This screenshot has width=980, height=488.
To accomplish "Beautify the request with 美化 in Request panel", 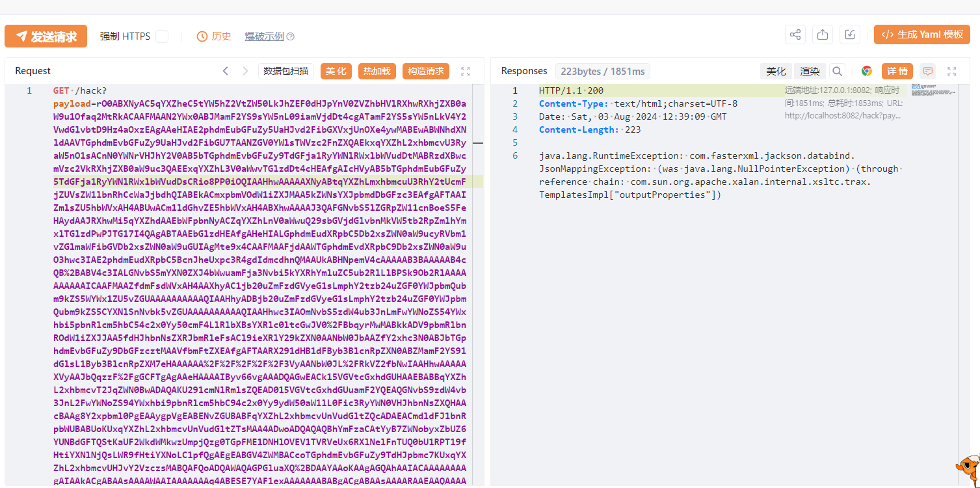I will [336, 71].
